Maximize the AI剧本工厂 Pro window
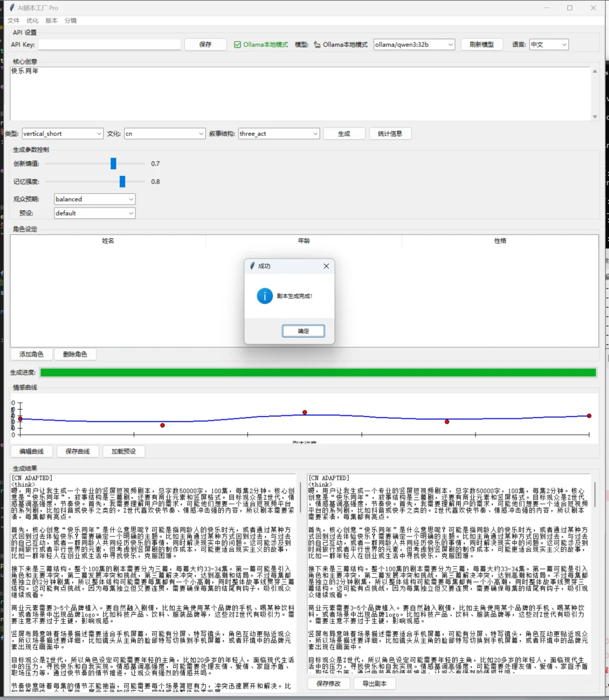 (570, 8)
